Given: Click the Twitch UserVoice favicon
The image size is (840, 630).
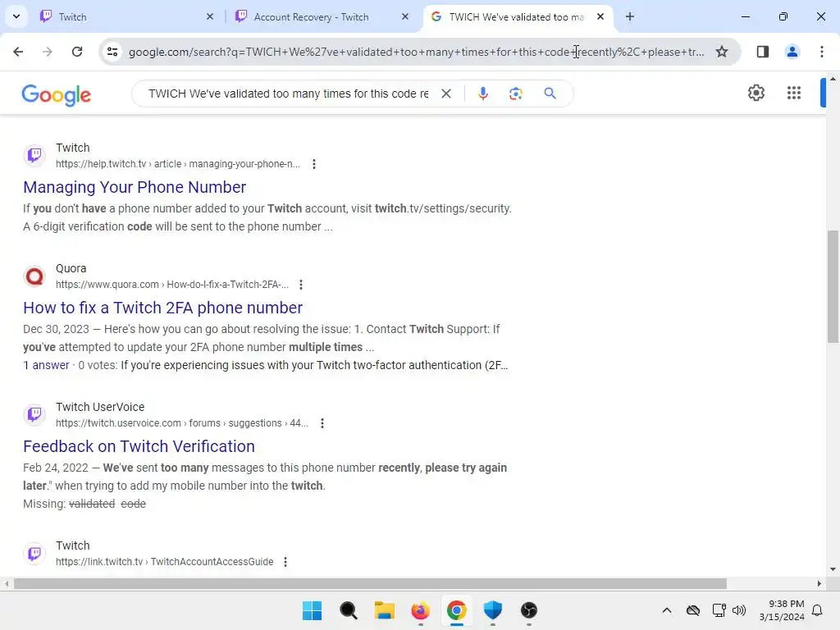Looking at the screenshot, I should (34, 414).
